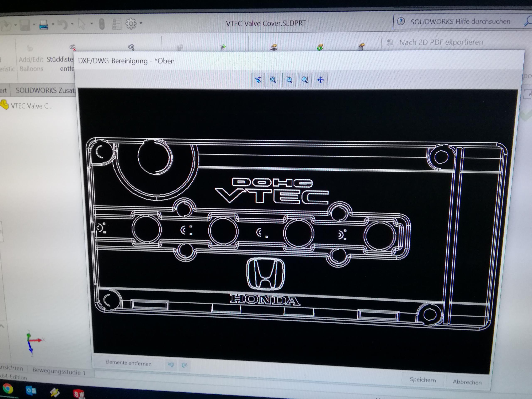
Task: Click the save floppy disk icon
Action: coord(25,25)
